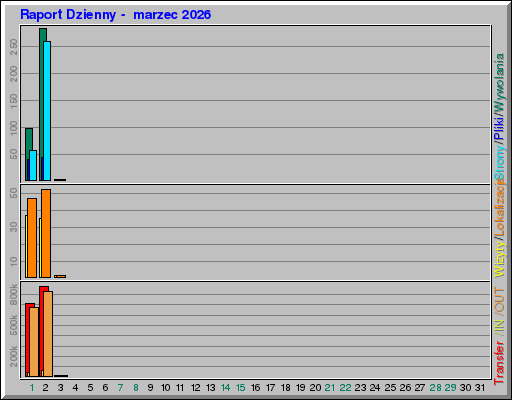Click day "12" on the x-axis
This screenshot has width=512, height=400.
pyautogui.click(x=196, y=388)
